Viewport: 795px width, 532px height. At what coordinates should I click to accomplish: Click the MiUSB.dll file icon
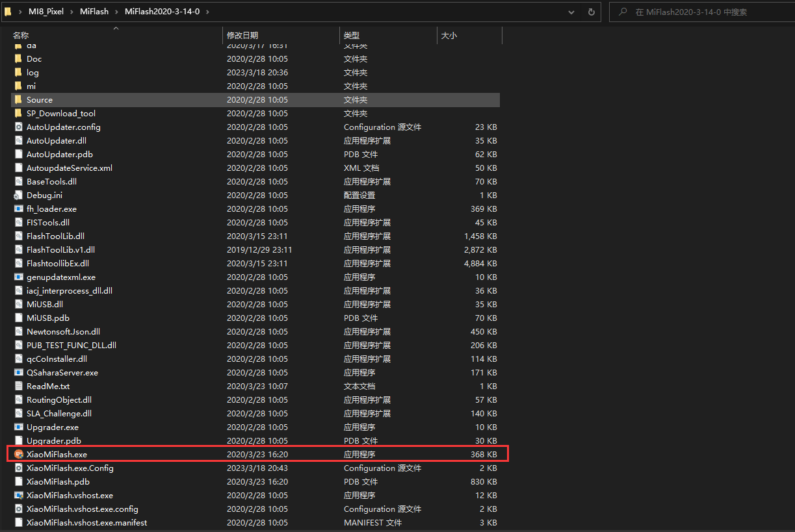[18, 304]
